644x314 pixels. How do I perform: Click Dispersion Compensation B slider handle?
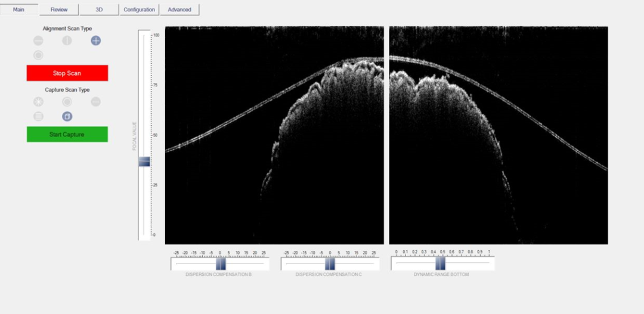(221, 264)
